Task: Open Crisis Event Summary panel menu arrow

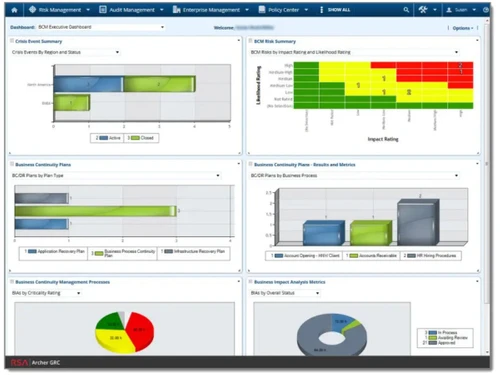Action: coord(239,40)
